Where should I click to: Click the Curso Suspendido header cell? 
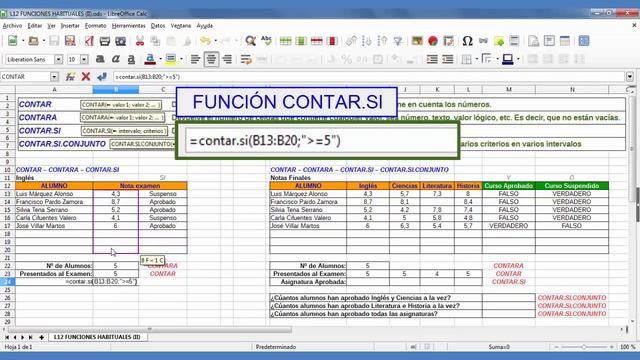coord(572,186)
